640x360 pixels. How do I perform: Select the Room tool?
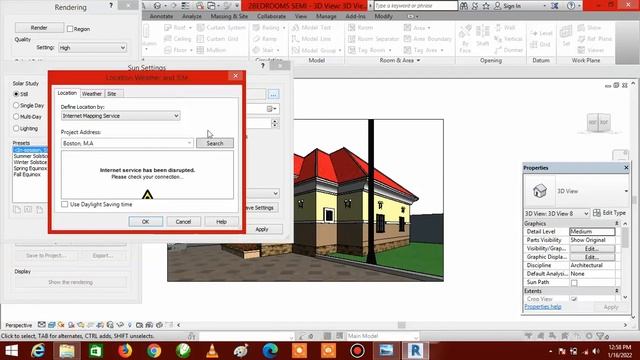click(360, 28)
